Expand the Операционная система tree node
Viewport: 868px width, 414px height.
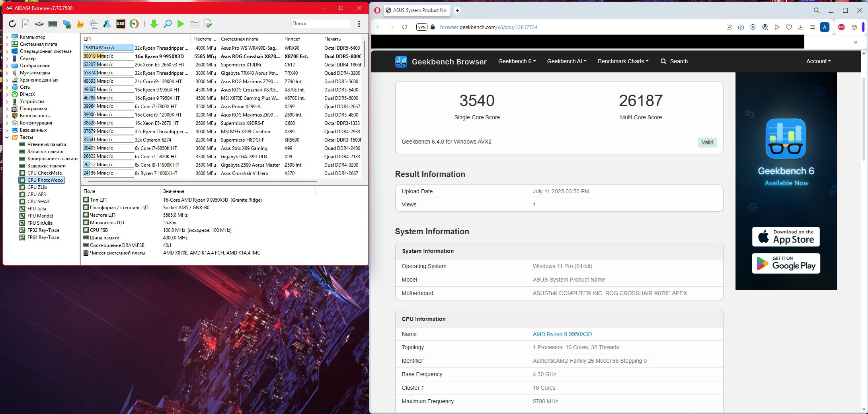(7, 51)
